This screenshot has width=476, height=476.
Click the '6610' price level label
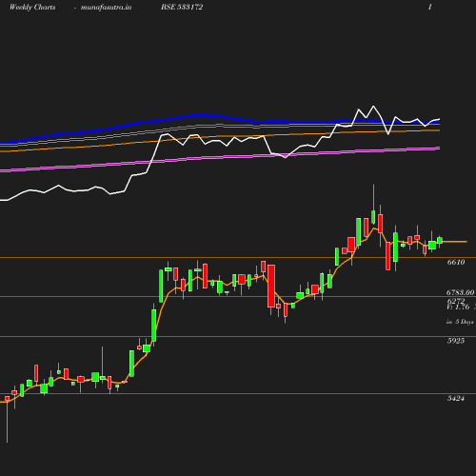[x=456, y=262]
